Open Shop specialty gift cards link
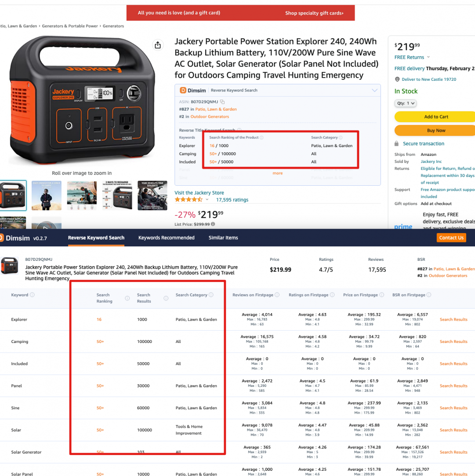This screenshot has width=475, height=476. click(x=314, y=13)
